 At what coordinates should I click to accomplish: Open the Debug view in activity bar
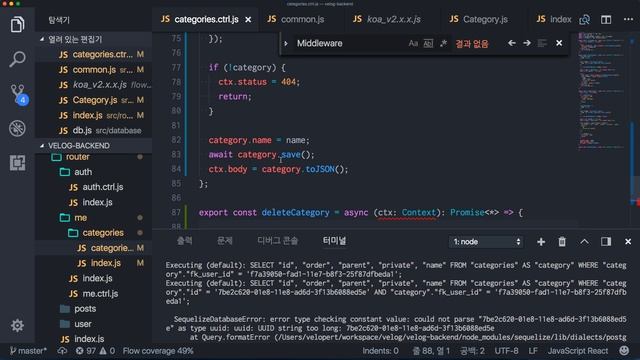(x=17, y=128)
